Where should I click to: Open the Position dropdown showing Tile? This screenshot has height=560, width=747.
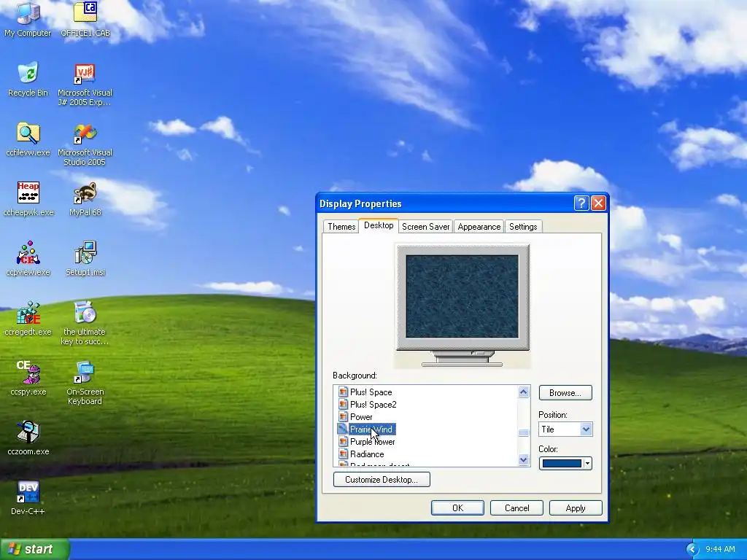pyautogui.click(x=565, y=429)
